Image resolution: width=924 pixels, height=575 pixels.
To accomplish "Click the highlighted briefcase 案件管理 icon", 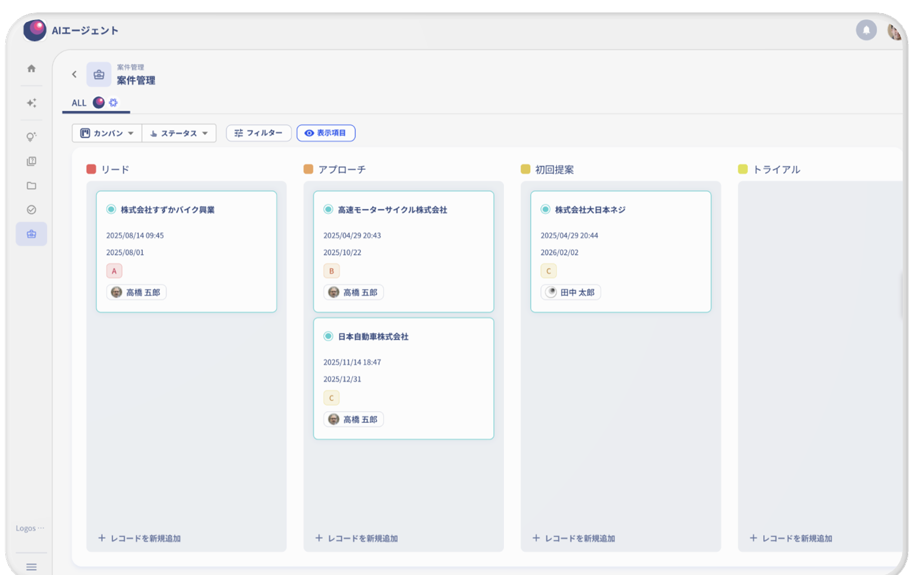I will (x=32, y=234).
